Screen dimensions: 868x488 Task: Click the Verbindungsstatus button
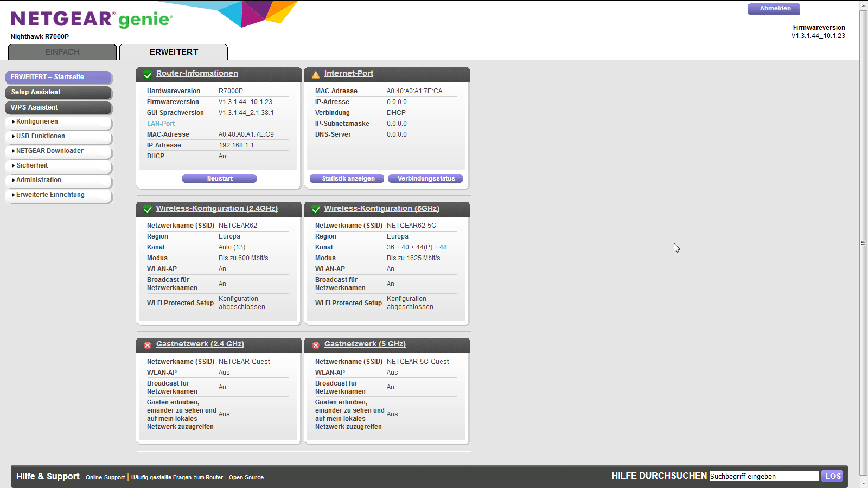[425, 178]
